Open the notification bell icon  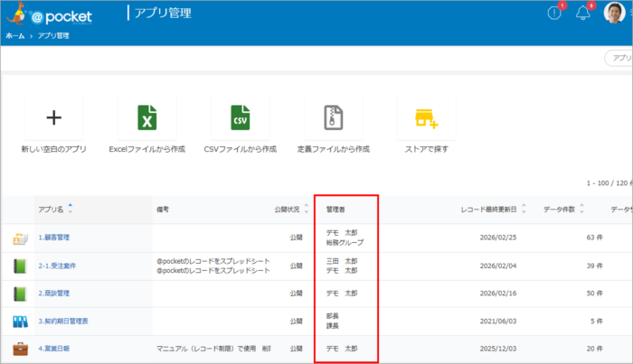pyautogui.click(x=583, y=13)
